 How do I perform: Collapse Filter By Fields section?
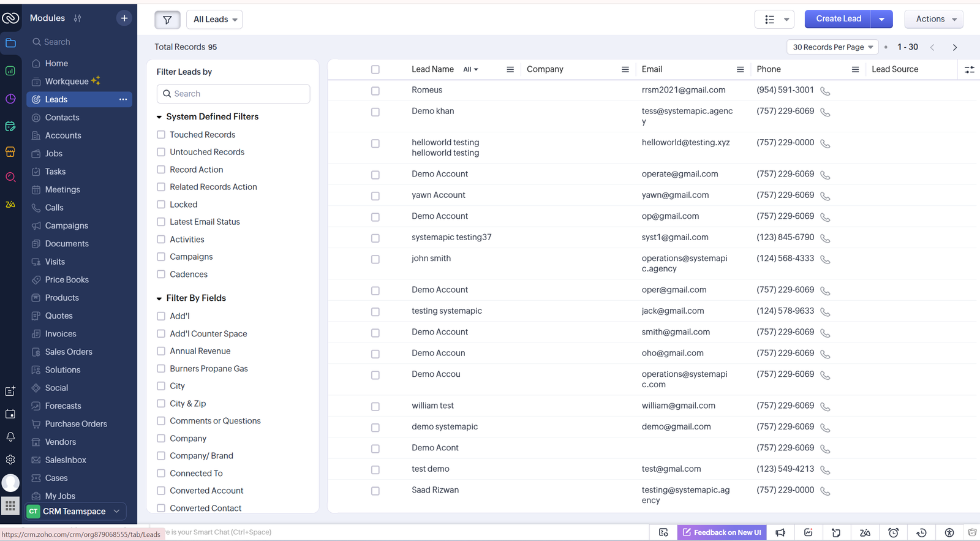click(x=159, y=298)
